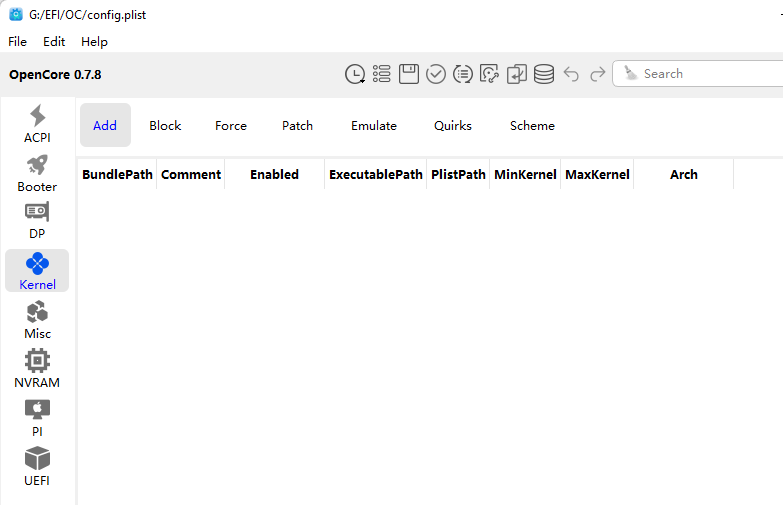Click the Arch column header
Image resolution: width=783 pixels, height=505 pixels.
point(684,174)
